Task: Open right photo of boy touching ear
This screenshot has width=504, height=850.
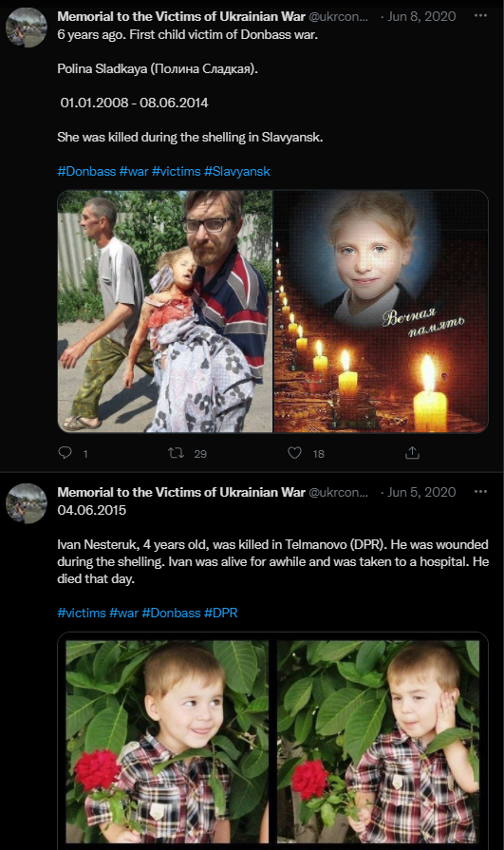Action: tap(379, 742)
